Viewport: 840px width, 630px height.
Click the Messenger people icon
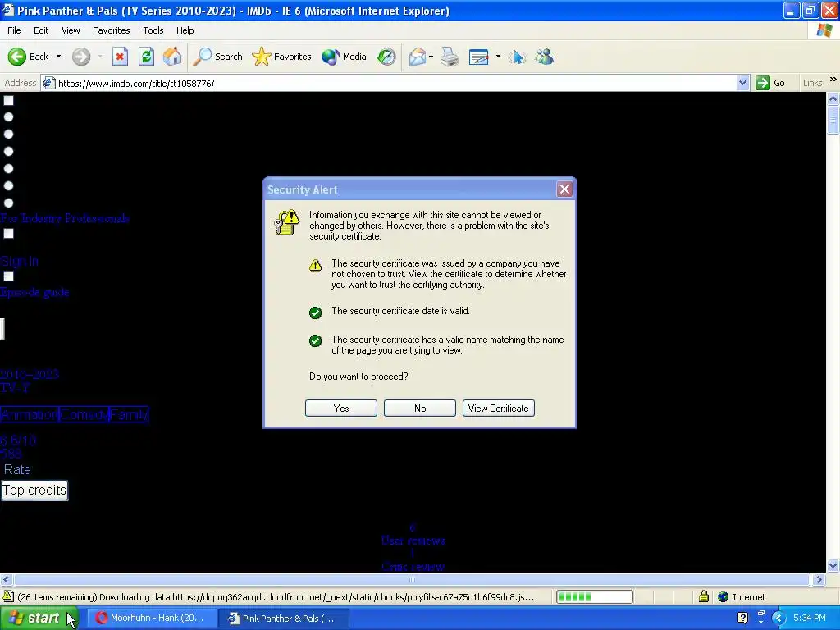[545, 57]
